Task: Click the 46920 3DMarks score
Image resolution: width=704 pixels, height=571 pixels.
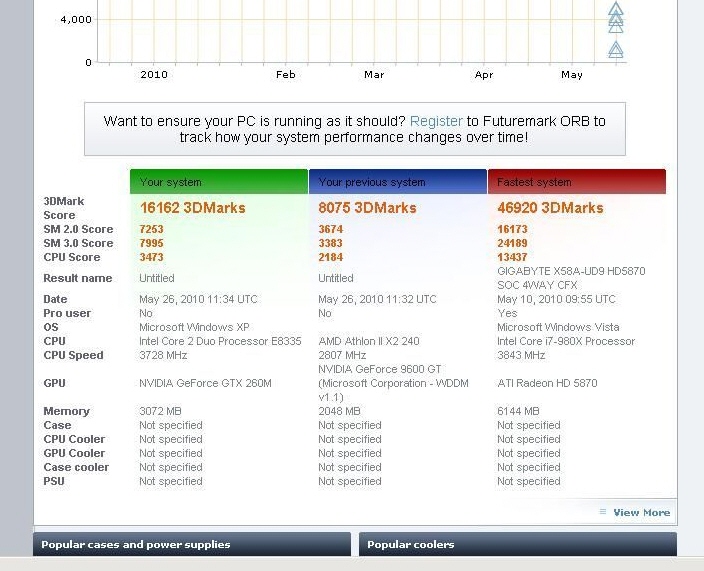Action: [550, 208]
